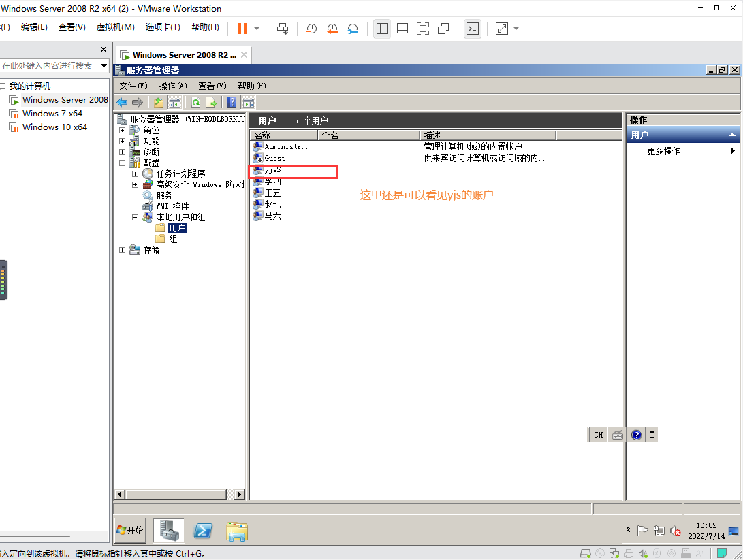This screenshot has height=560, width=743.
Task: Toggle the VMware library sidebar view icon
Action: pos(382,29)
